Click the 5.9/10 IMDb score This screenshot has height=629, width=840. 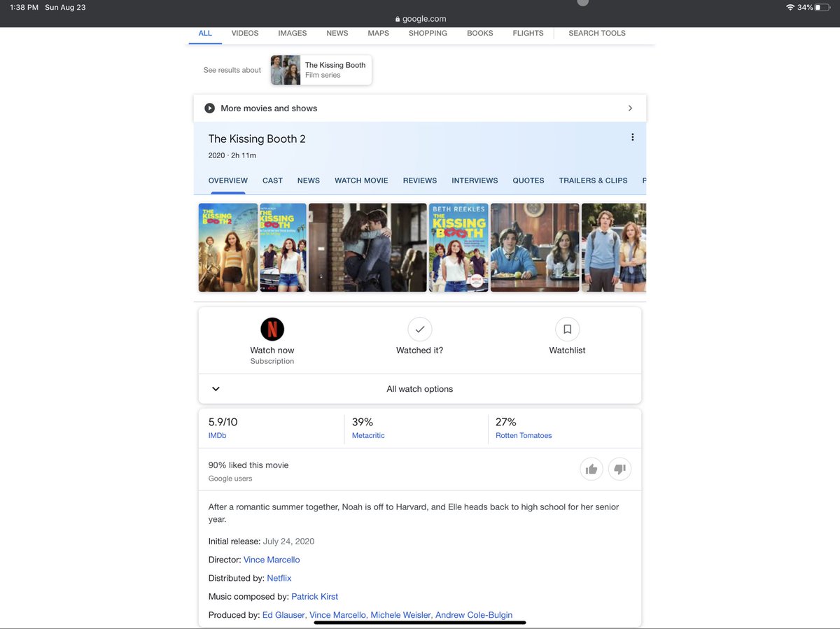tap(223, 422)
